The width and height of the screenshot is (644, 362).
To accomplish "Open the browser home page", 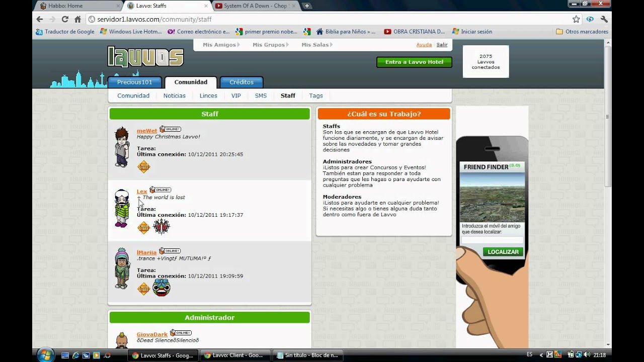I will coord(77,19).
